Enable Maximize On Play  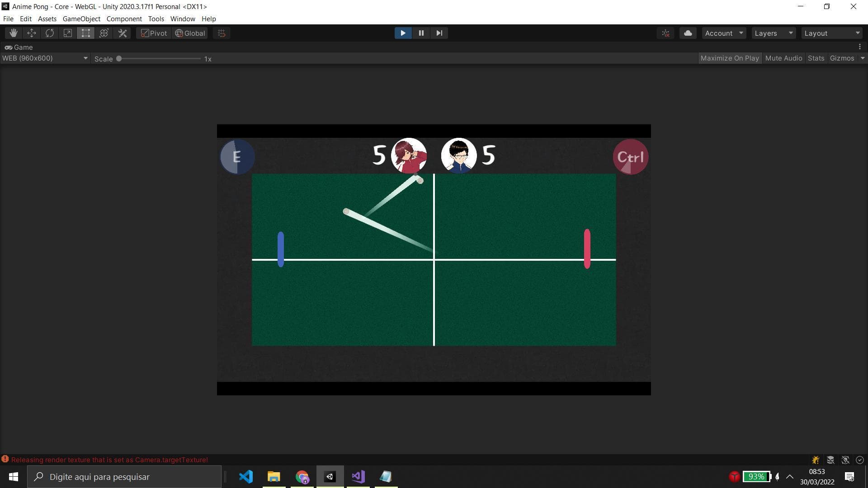(x=729, y=58)
